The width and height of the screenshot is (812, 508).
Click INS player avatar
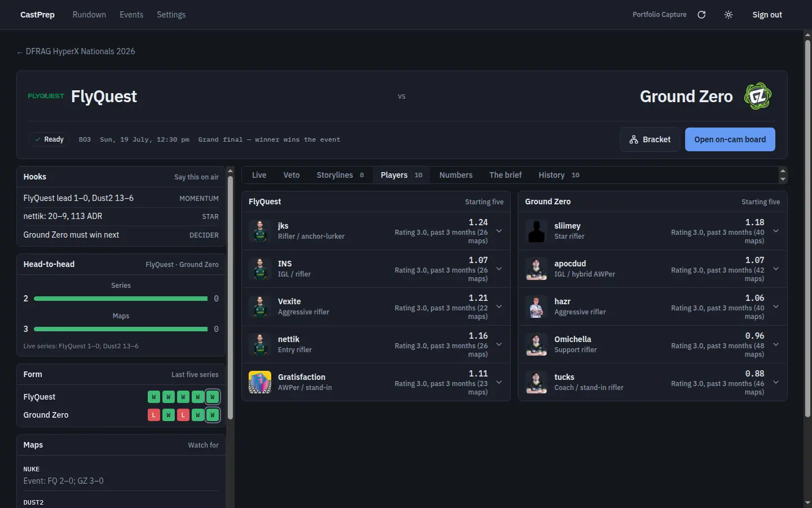coord(260,269)
